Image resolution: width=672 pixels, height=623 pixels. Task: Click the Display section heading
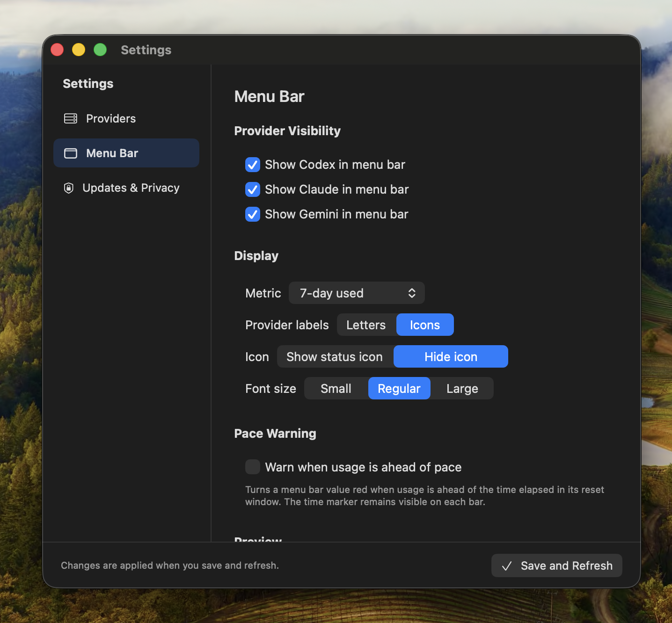click(x=256, y=256)
